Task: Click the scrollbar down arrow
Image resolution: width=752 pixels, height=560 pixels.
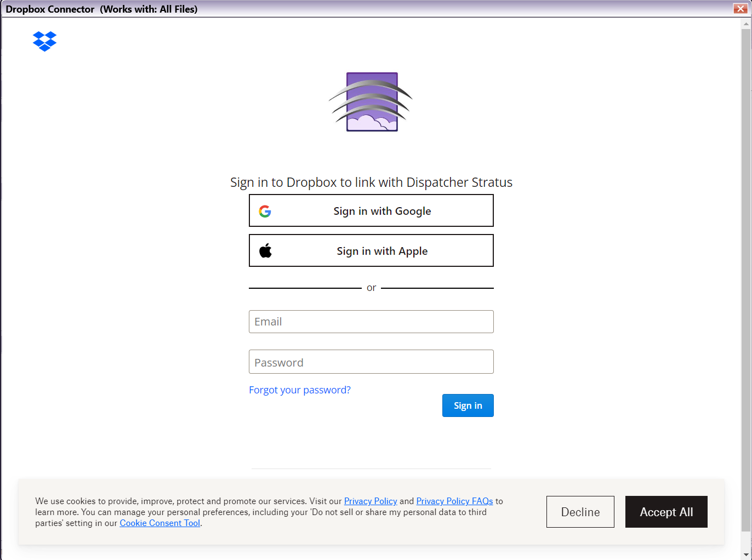Action: click(x=746, y=555)
